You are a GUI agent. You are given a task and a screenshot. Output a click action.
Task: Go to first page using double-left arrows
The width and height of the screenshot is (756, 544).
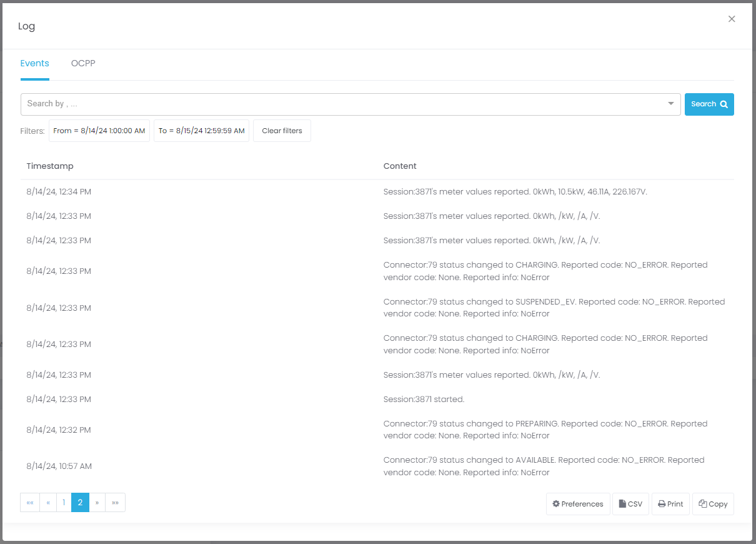(x=30, y=503)
